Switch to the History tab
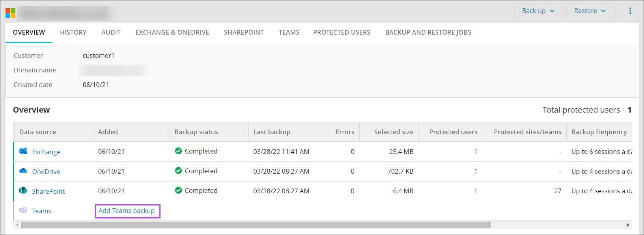Viewport: 644px width, 235px height. click(x=73, y=32)
